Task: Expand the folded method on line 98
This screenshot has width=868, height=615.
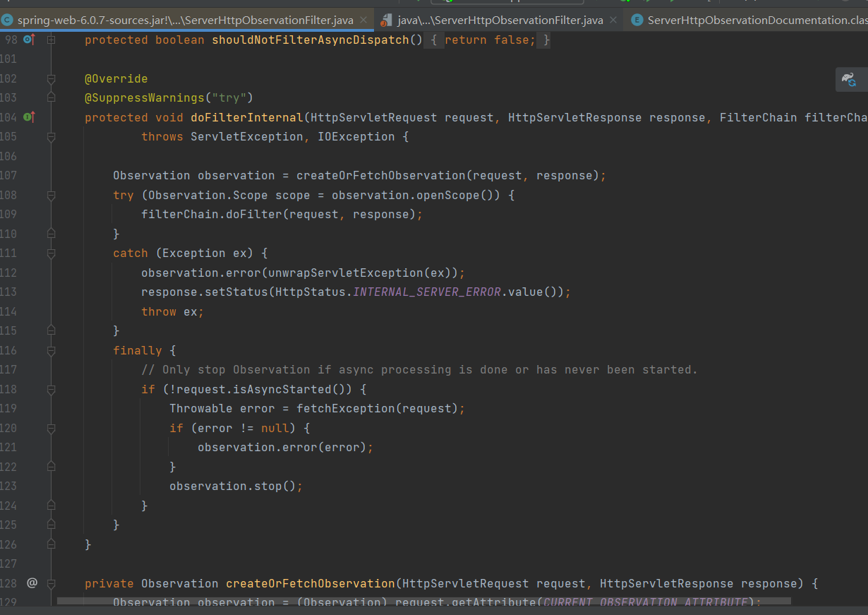Action: tap(51, 40)
